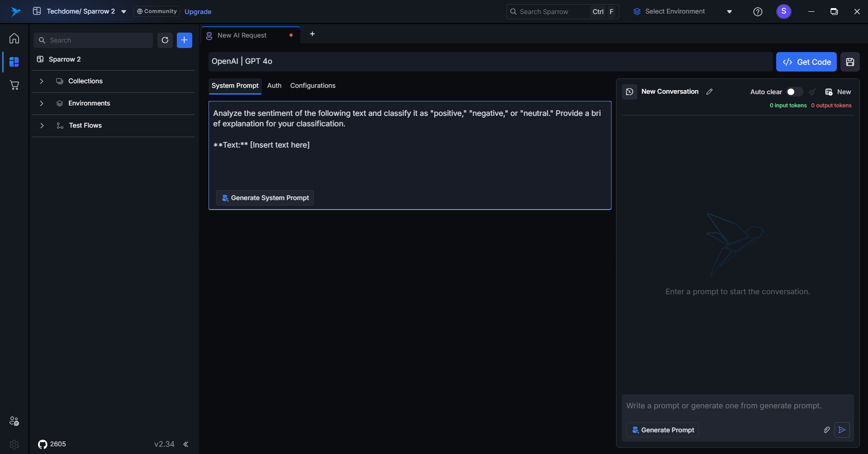Screen dimensions: 868x454
Task: Click the Generate System Prompt button
Action: 265,198
